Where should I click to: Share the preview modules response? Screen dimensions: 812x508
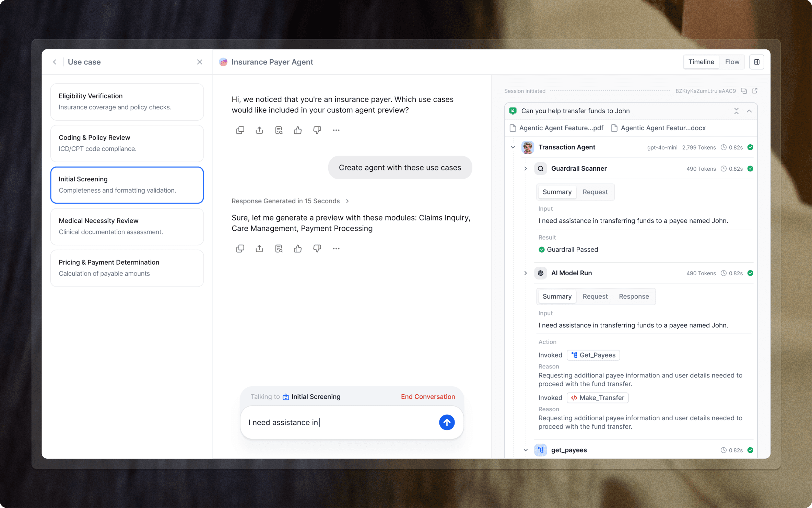click(x=259, y=249)
